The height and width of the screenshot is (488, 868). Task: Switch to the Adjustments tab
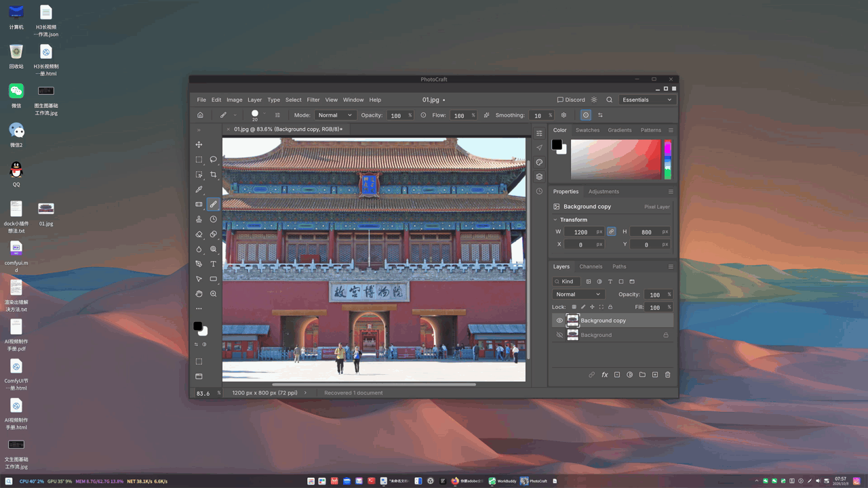click(604, 191)
